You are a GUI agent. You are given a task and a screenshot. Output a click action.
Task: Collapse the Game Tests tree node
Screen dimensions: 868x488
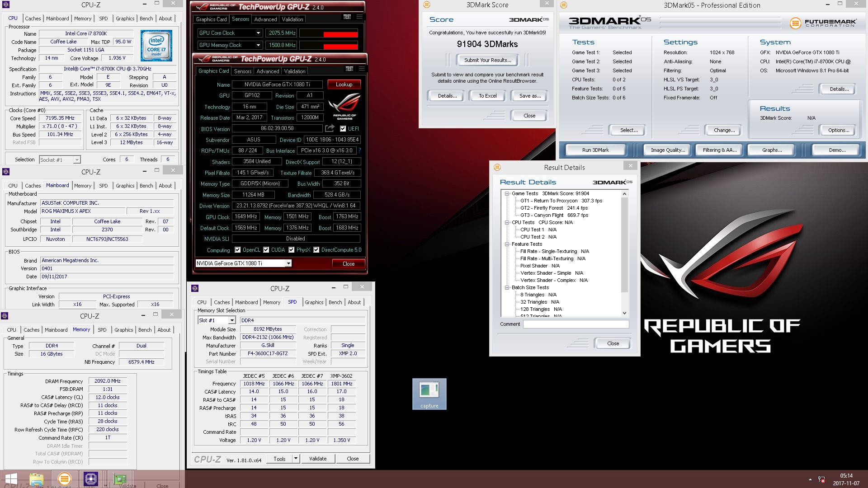(507, 193)
